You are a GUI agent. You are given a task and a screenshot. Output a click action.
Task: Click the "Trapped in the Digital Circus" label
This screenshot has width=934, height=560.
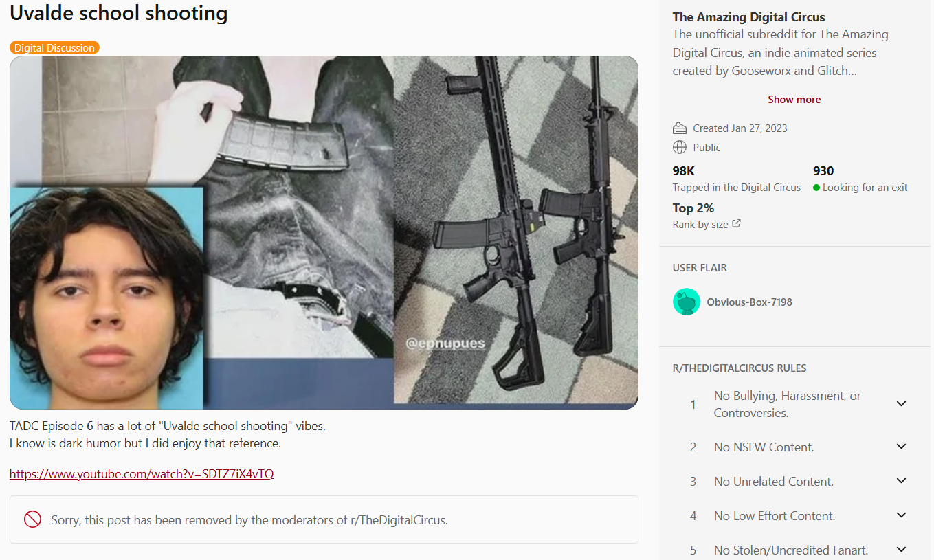click(x=737, y=188)
